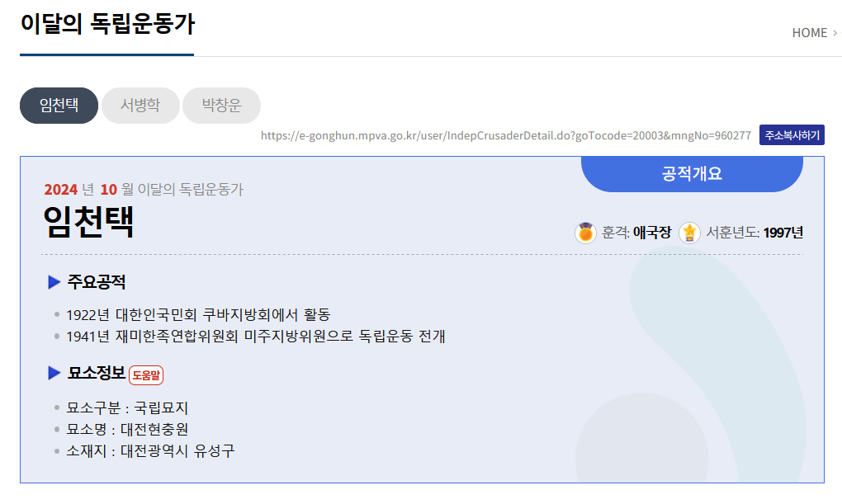This screenshot has height=504, width=842.
Task: Open the 도움말 help badge
Action: 146,375
